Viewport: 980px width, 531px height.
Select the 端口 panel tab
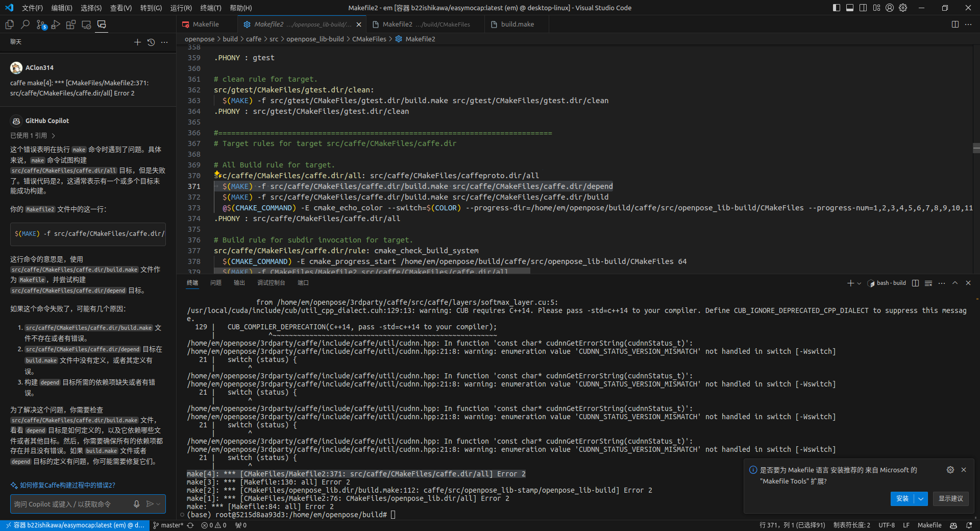(x=303, y=283)
